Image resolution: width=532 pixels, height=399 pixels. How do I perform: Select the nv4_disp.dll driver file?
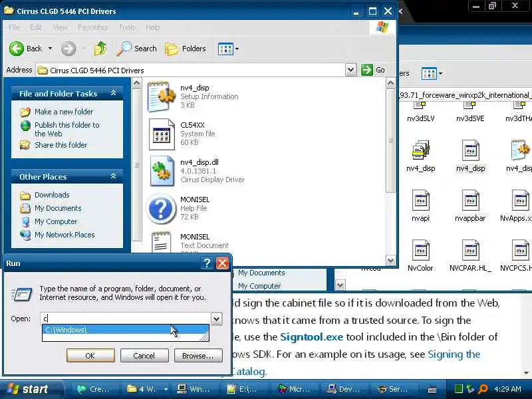pos(196,171)
